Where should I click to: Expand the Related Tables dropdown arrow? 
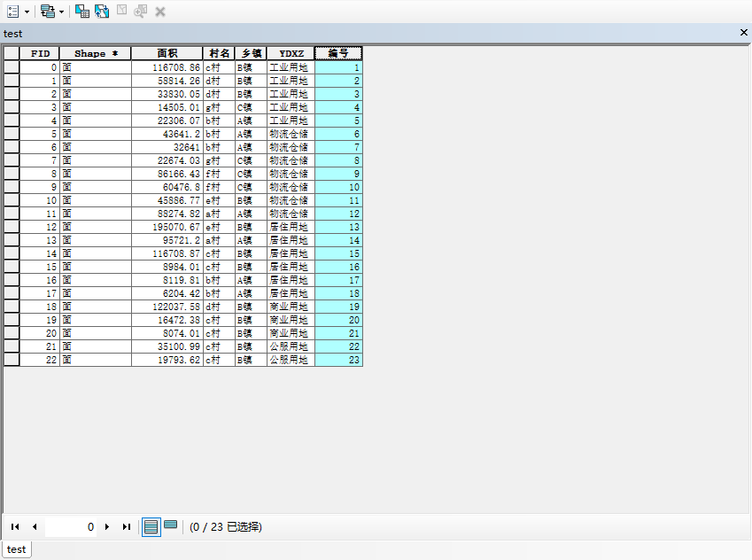pos(61,12)
